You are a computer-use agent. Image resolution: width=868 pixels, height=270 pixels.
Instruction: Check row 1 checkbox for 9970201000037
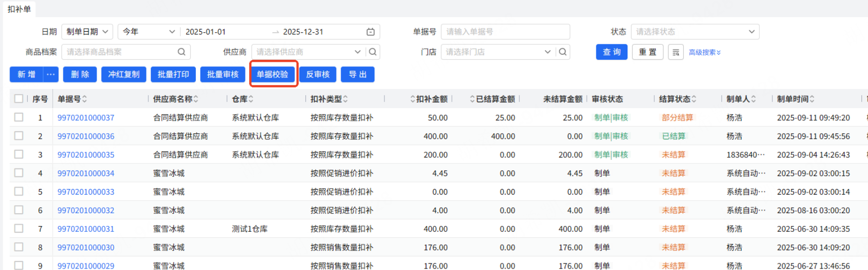pos(19,117)
